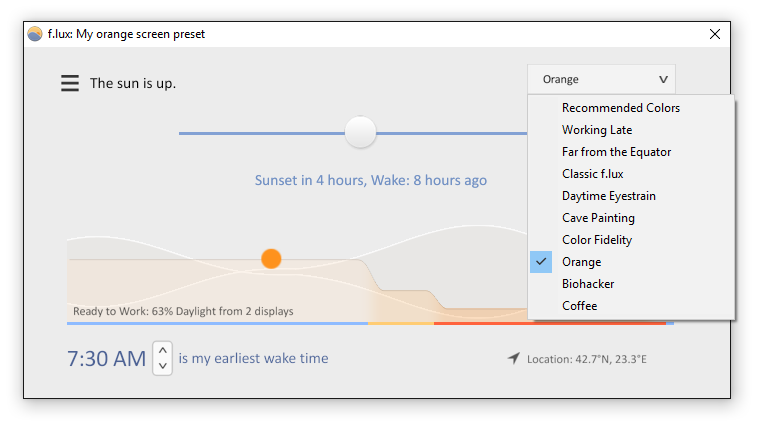The width and height of the screenshot is (759, 427).
Task: Close the f.lux window
Action: click(x=715, y=34)
